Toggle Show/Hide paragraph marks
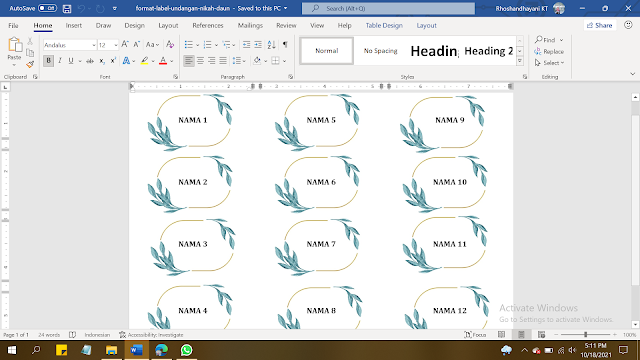The height and width of the screenshot is (360, 640). [x=285, y=44]
